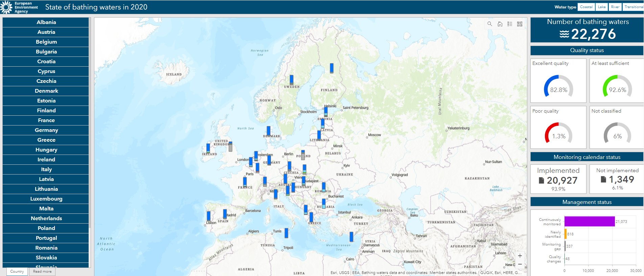Click the Czechia bar marker
The height and width of the screenshot is (276, 644).
click(290, 166)
